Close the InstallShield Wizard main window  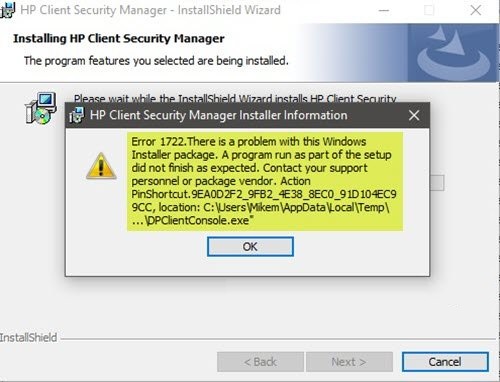coord(476,10)
